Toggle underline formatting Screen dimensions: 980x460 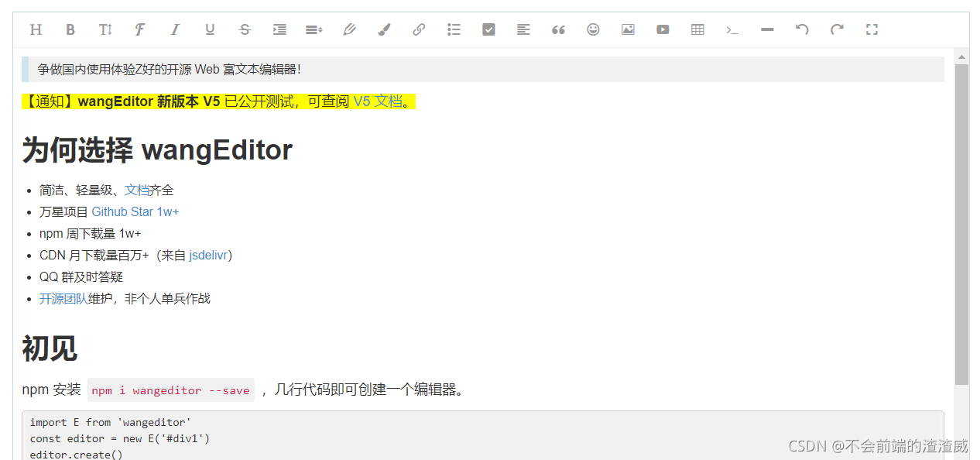[210, 29]
